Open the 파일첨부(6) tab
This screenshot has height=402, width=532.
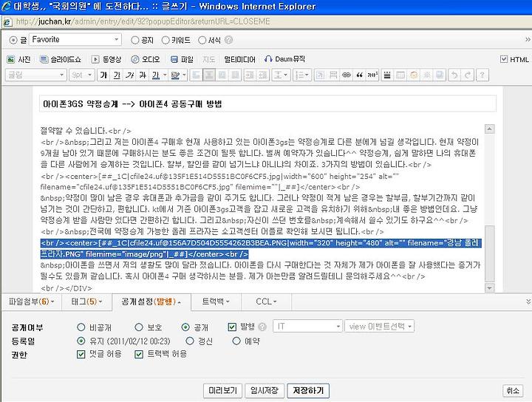(31, 301)
